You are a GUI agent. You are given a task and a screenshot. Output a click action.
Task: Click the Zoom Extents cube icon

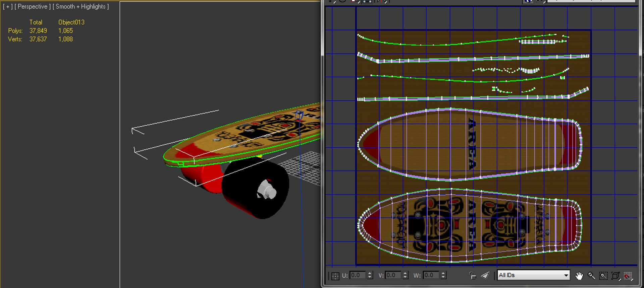615,276
